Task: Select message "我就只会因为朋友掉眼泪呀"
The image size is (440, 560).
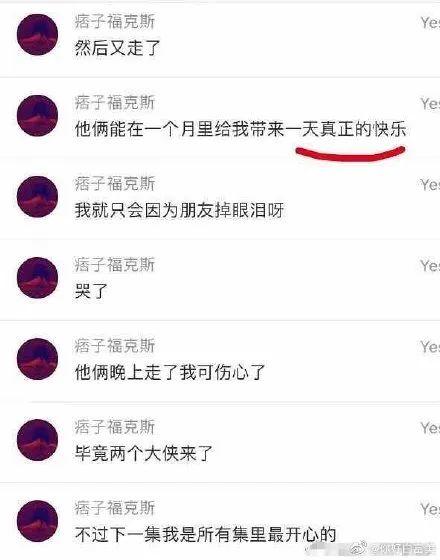Action: point(179,210)
